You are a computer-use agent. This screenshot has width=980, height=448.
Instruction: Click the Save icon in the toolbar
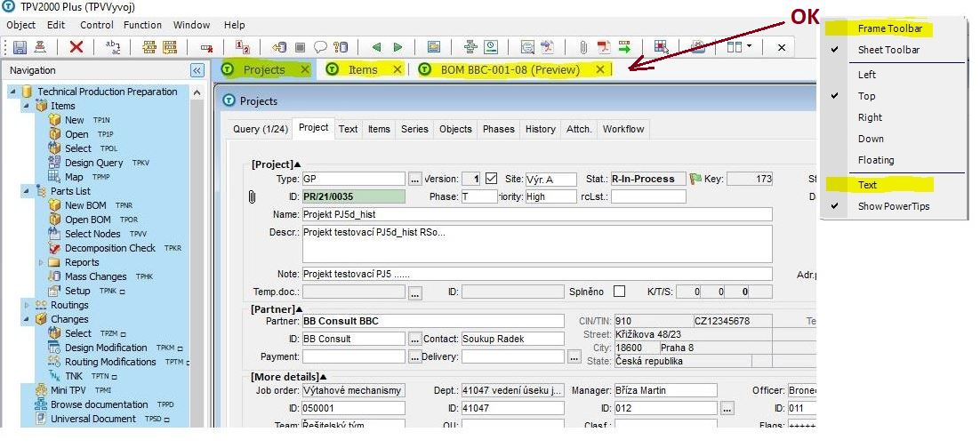[x=20, y=47]
